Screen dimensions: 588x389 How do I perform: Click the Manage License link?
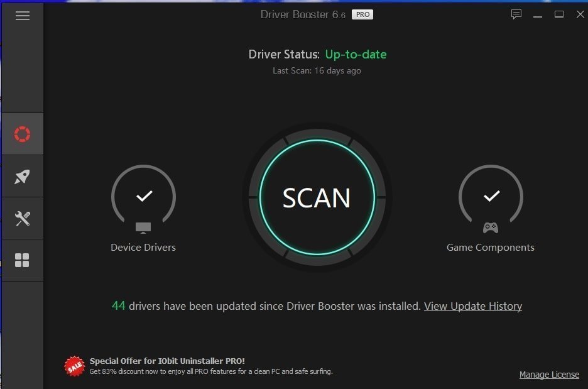[x=549, y=375]
